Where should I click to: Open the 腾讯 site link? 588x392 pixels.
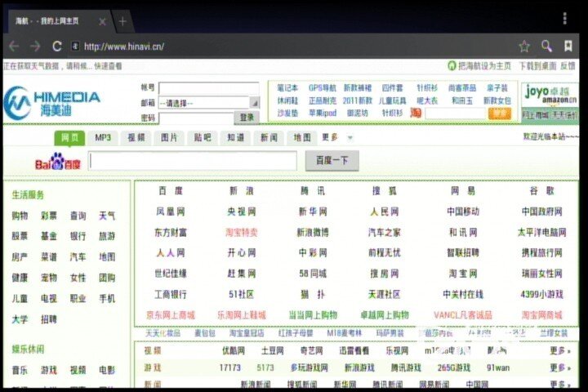pos(313,191)
